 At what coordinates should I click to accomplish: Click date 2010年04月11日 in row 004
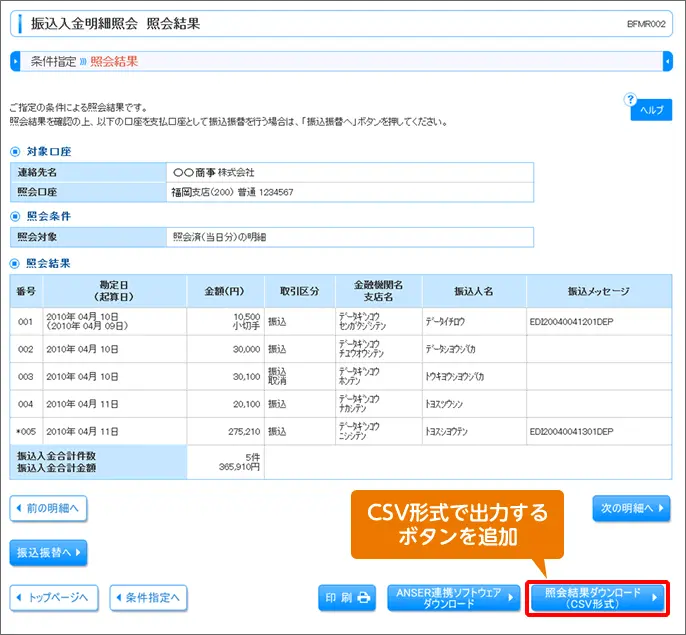pos(83,404)
